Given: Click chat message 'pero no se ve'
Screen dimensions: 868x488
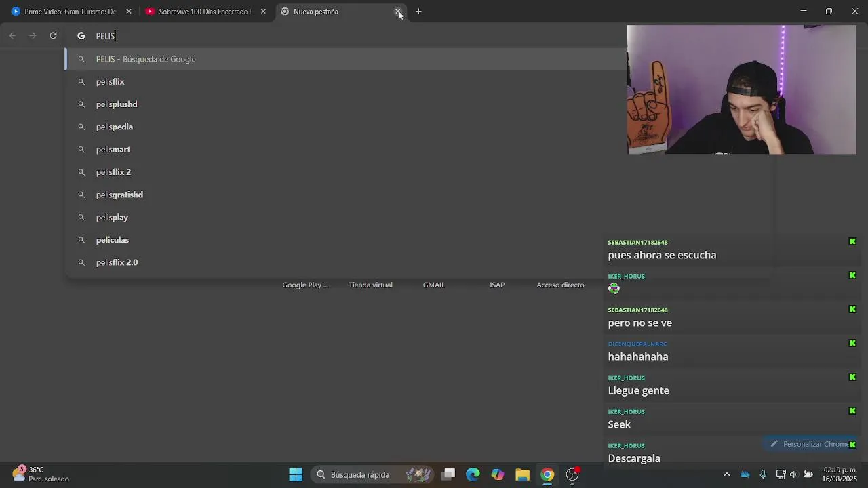Looking at the screenshot, I should 639,323.
